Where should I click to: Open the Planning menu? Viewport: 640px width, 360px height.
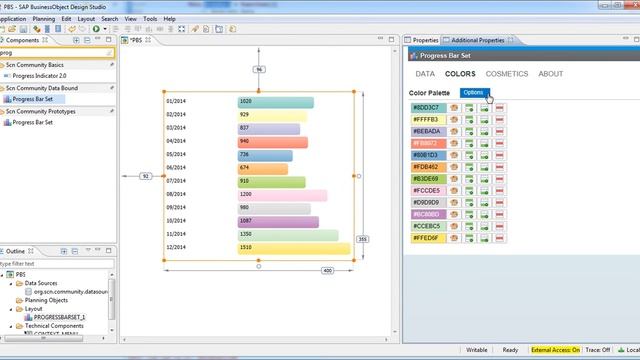44,19
